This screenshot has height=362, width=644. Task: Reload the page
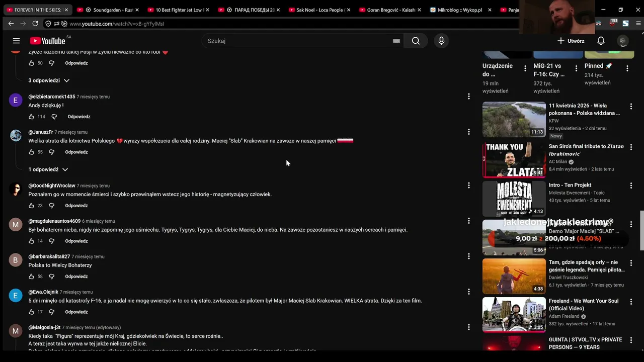tap(35, 24)
